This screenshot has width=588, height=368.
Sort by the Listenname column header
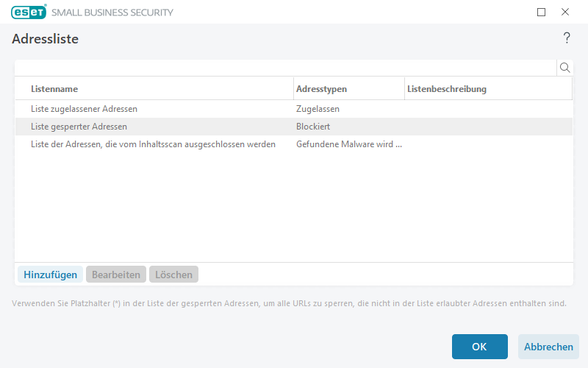point(54,89)
